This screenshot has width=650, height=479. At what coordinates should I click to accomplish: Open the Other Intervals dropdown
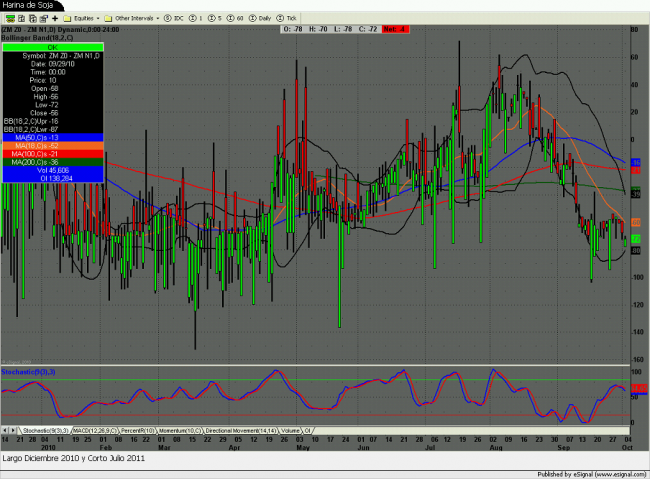pos(132,18)
